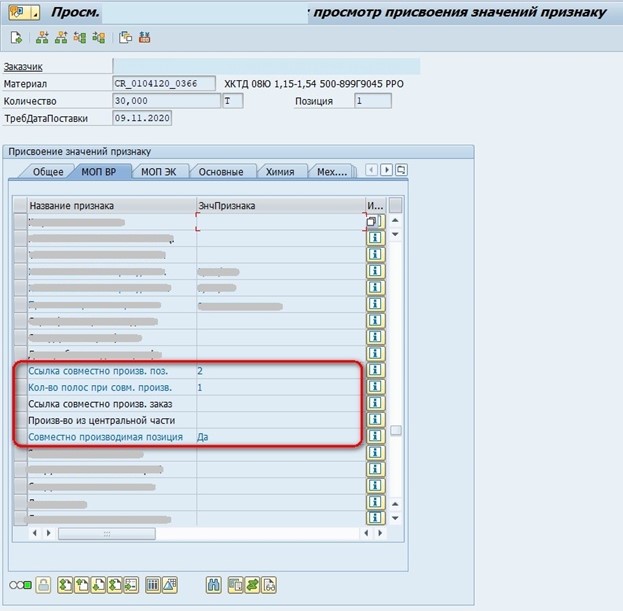Switch to the Мех.... tab
This screenshot has width=623, height=611.
(x=332, y=172)
